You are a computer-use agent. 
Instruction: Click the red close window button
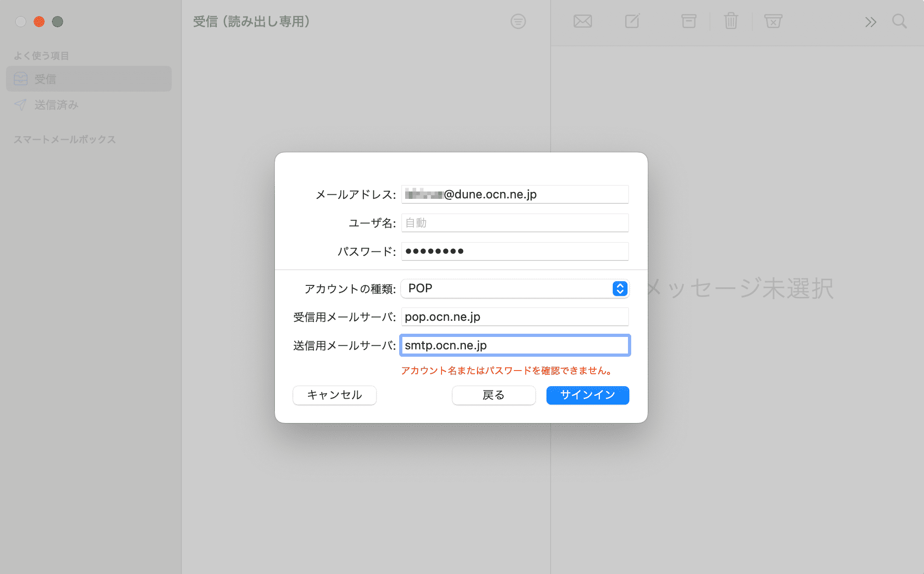coord(39,22)
